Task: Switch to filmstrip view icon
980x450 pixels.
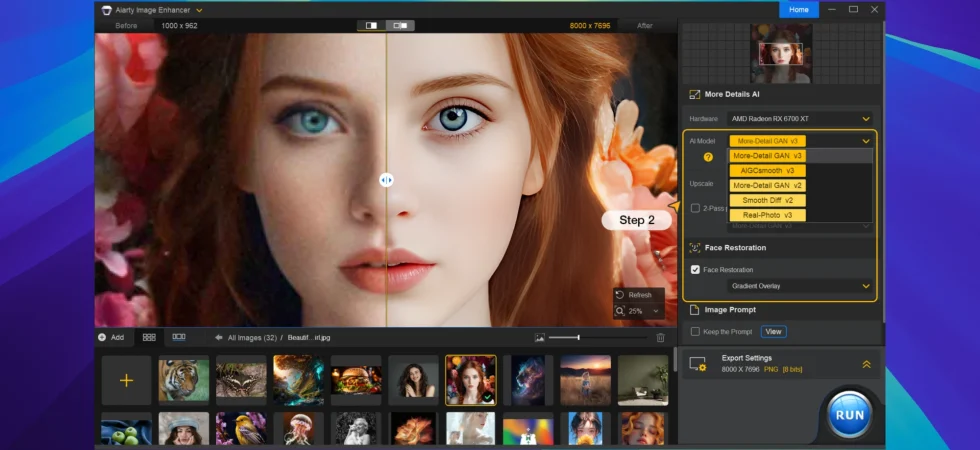Action: click(x=179, y=338)
